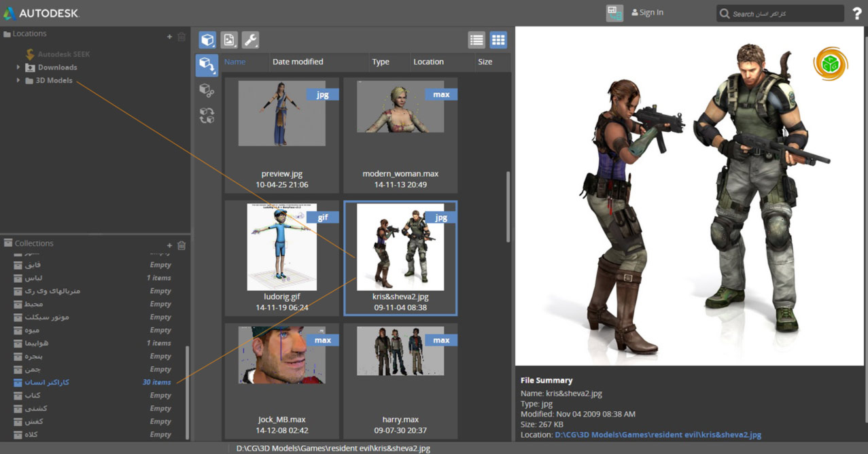This screenshot has width=868, height=454.
Task: Sort by the Location column header
Action: pos(428,62)
